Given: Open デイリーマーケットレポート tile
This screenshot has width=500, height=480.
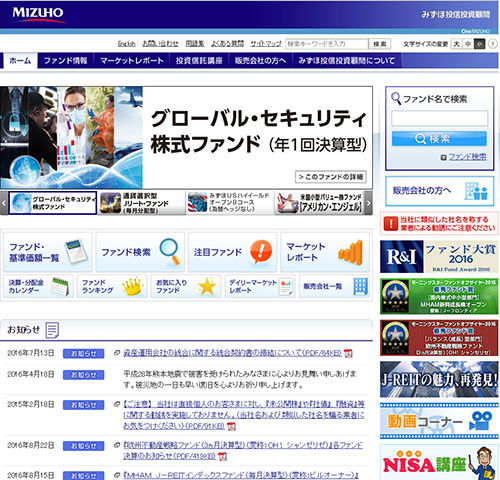Looking at the screenshot, I should [x=260, y=286].
